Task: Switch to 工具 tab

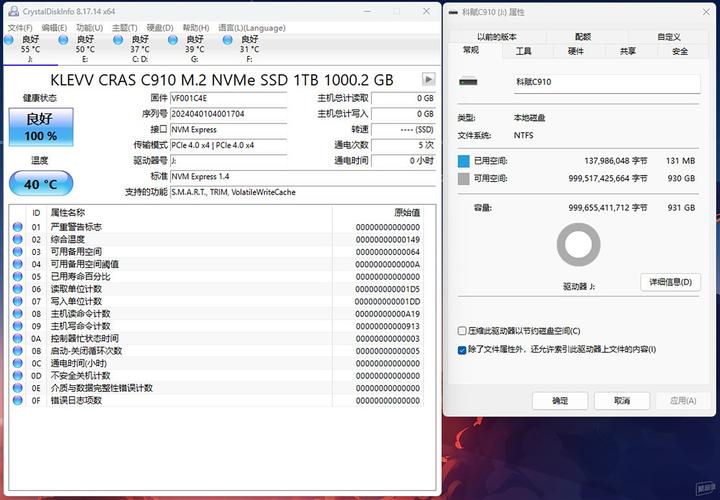Action: coord(523,51)
